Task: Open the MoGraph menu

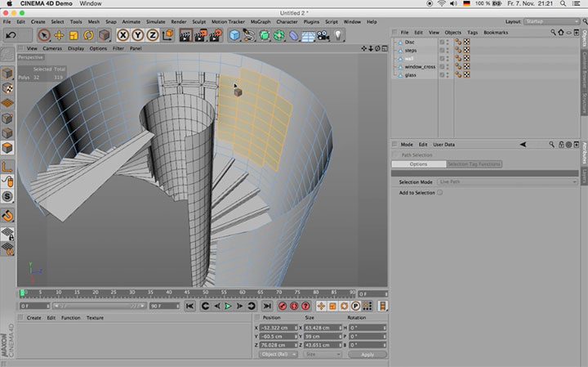Action: point(261,22)
